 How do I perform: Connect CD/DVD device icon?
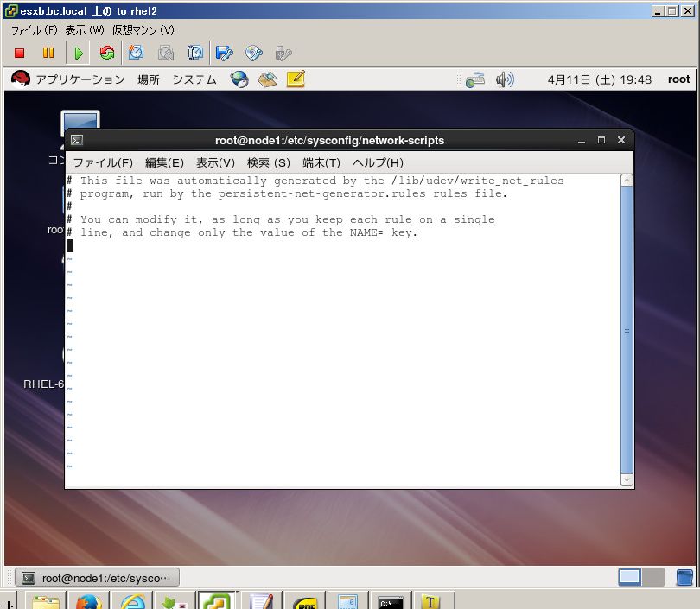[253, 53]
